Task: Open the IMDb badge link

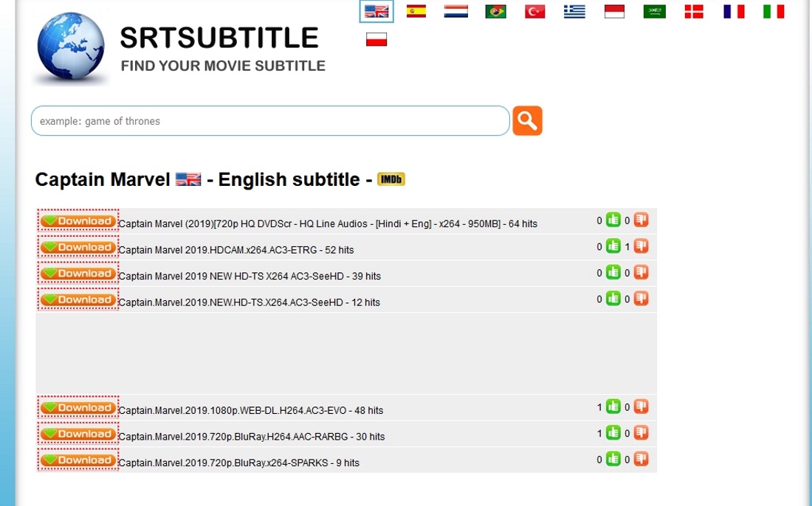Action: pyautogui.click(x=390, y=179)
